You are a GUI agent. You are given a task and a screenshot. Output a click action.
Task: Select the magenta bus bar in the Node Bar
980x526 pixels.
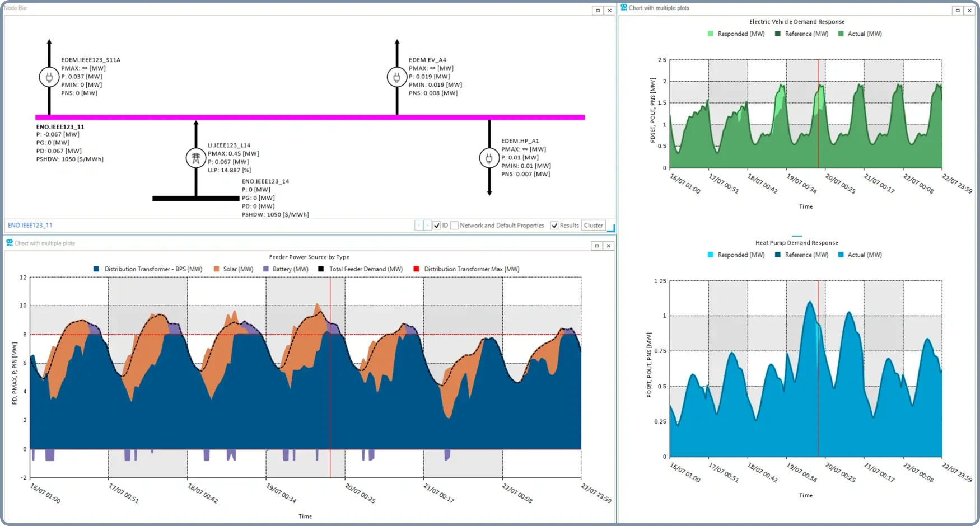click(308, 116)
